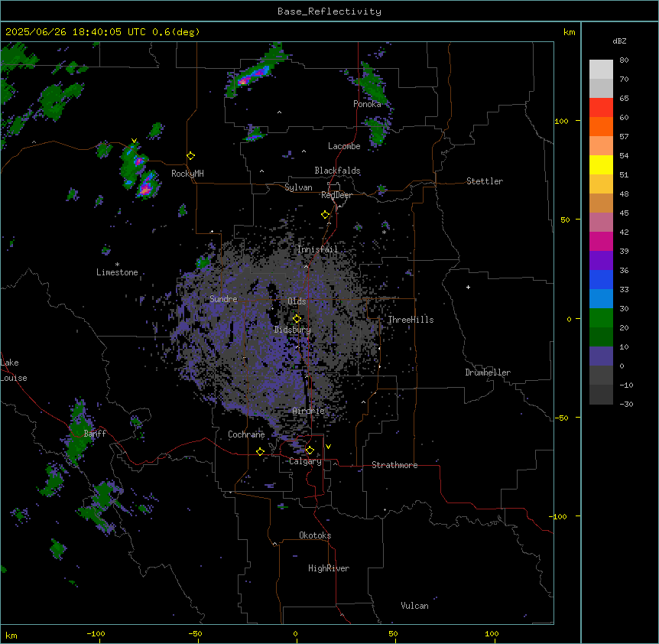659x644 pixels.
Task: Select the RedDeer city label
Action: (336, 195)
